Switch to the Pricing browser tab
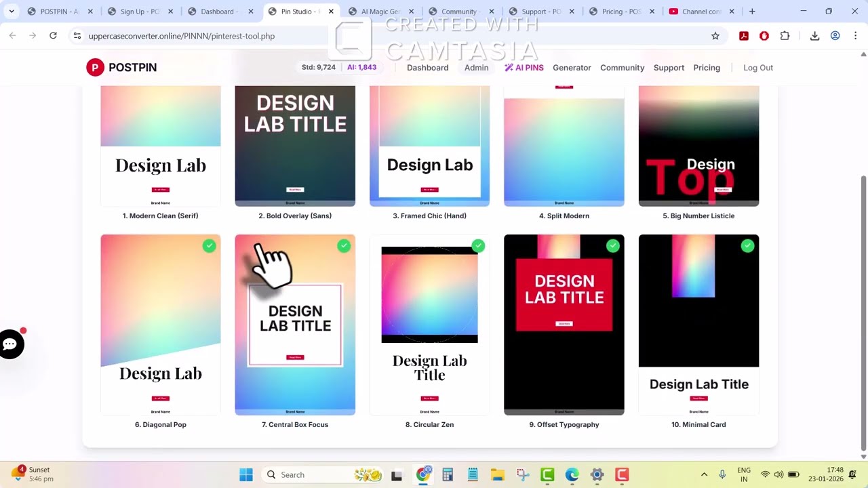The width and height of the screenshot is (868, 488). click(621, 12)
